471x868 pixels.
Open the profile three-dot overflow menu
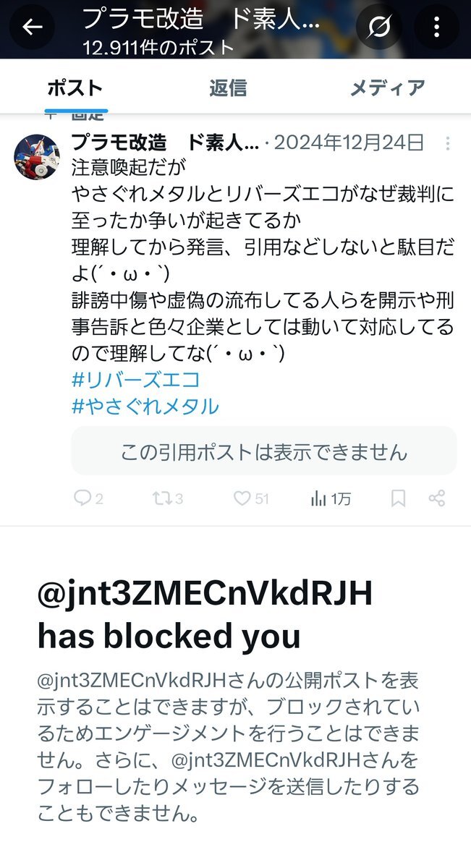436,27
